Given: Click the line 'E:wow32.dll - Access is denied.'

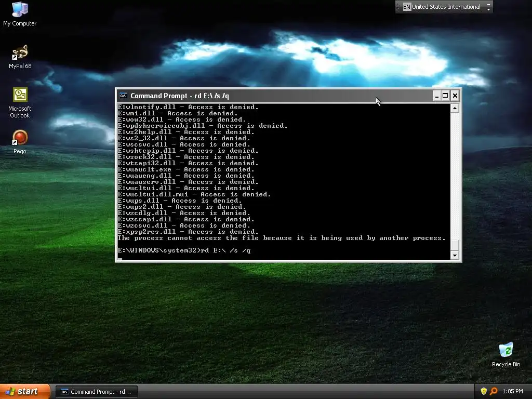Looking at the screenshot, I should [182, 119].
